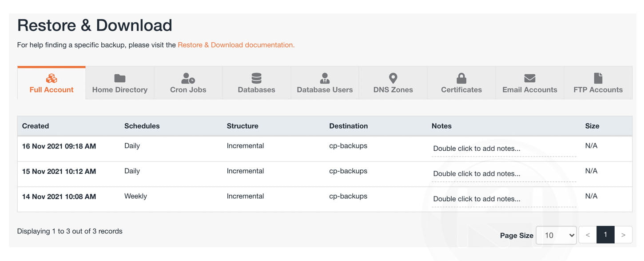Image resolution: width=644 pixels, height=261 pixels.
Task: Switch to the Full Account tab label
Action: (x=52, y=90)
